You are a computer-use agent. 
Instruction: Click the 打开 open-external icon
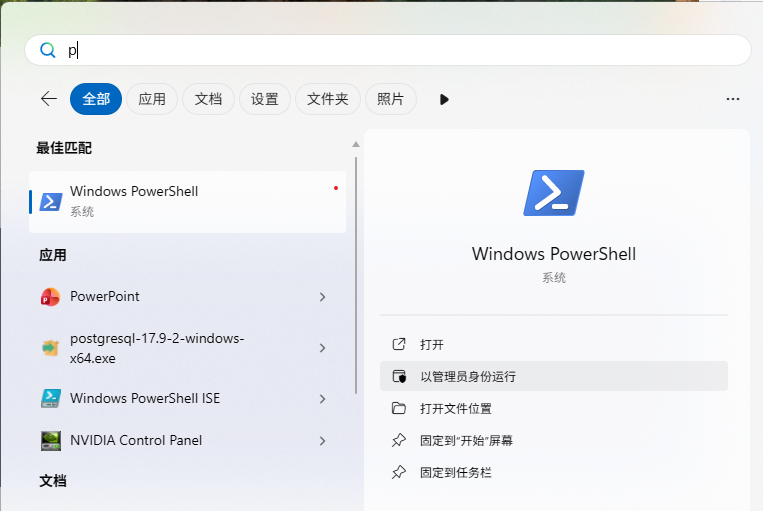tap(399, 344)
